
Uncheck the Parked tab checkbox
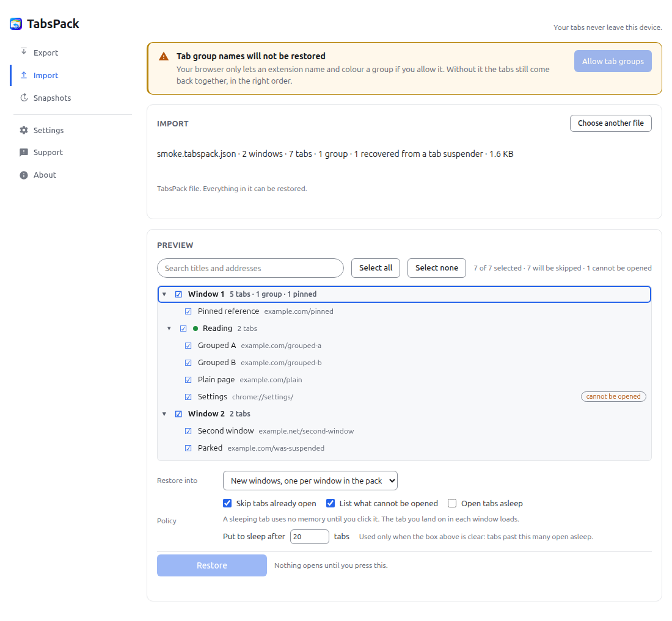click(x=188, y=448)
